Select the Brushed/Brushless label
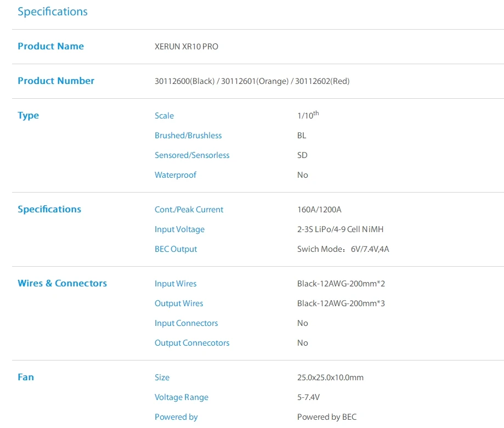The image size is (504, 428). tap(188, 136)
